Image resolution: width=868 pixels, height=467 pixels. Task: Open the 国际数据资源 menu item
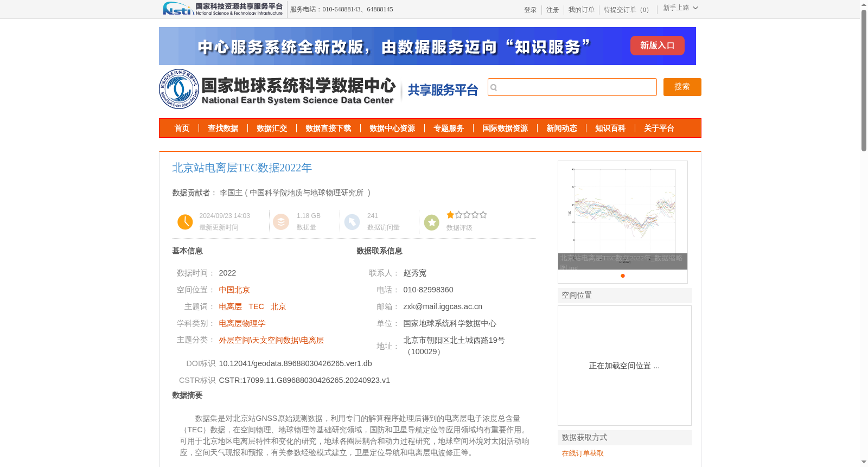click(x=505, y=129)
